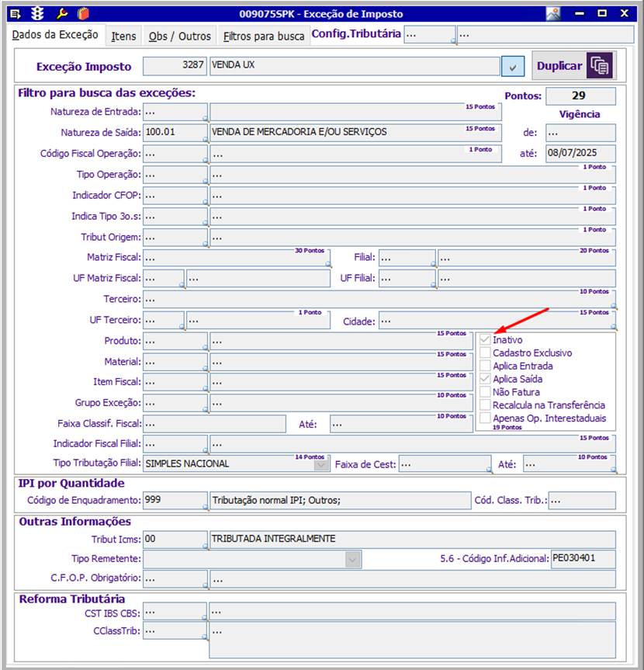Toggle the Inativo checkbox
Screen dimensions: 644x670
(x=485, y=340)
